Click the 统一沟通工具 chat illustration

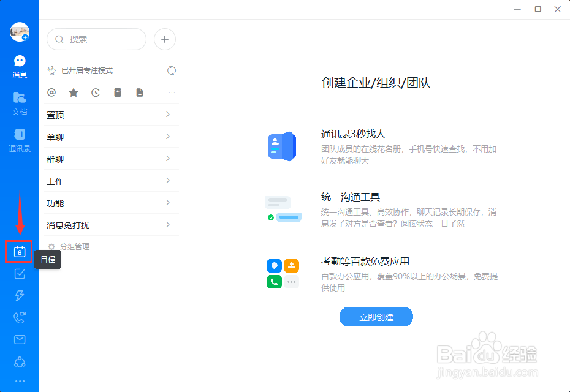click(x=283, y=209)
